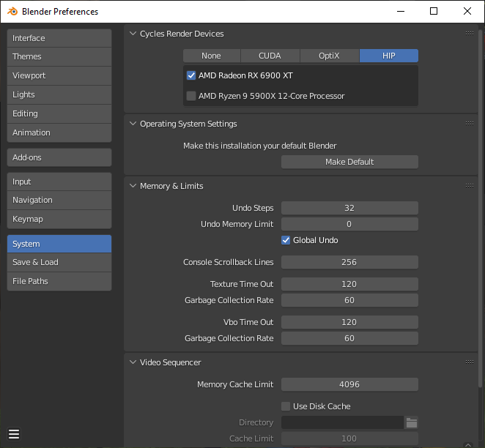
Task: Click the folder icon beside Directory field
Action: (412, 422)
